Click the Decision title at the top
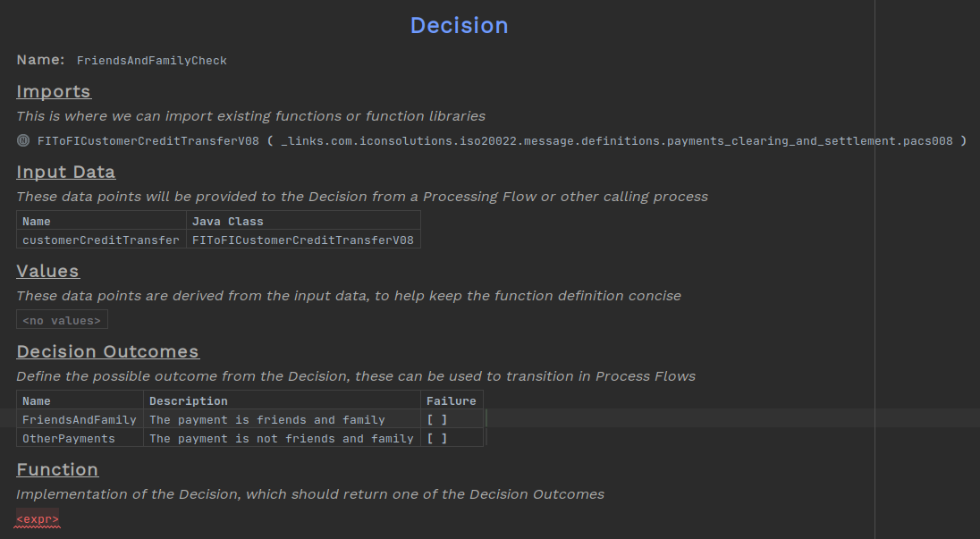980x539 pixels. [459, 25]
